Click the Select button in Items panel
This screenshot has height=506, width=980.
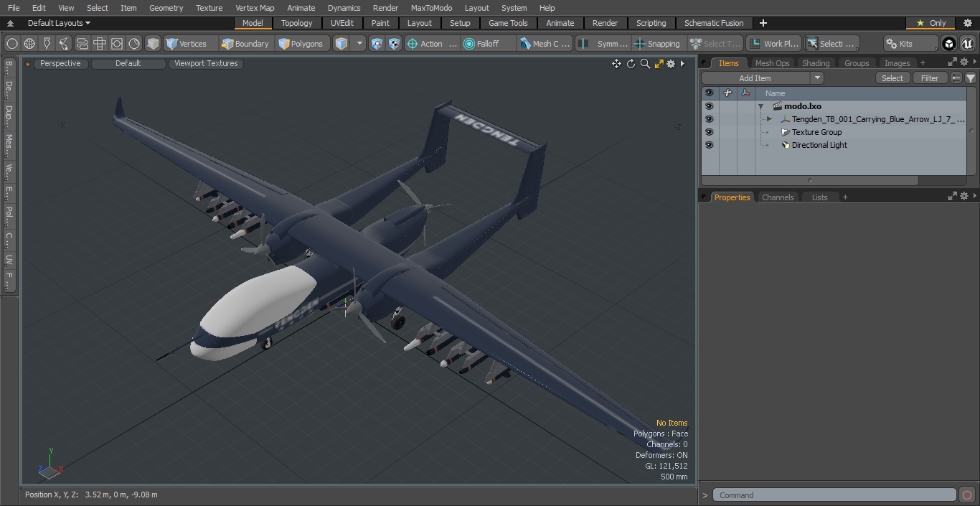tap(892, 78)
